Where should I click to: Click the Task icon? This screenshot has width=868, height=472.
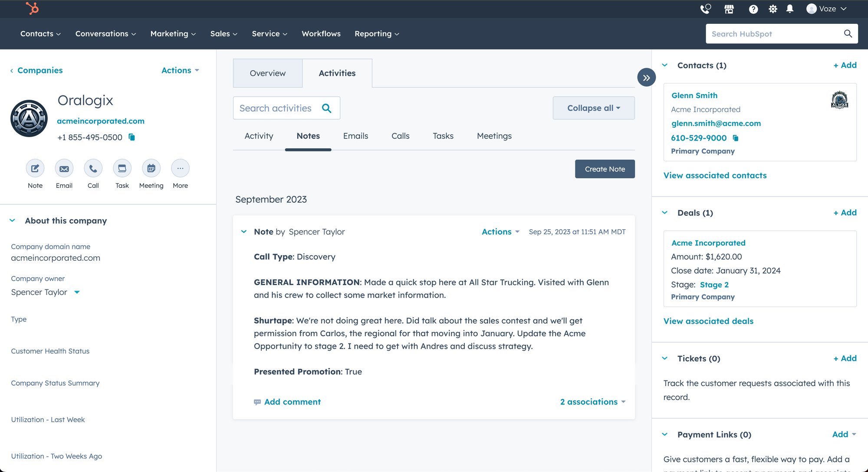(122, 168)
